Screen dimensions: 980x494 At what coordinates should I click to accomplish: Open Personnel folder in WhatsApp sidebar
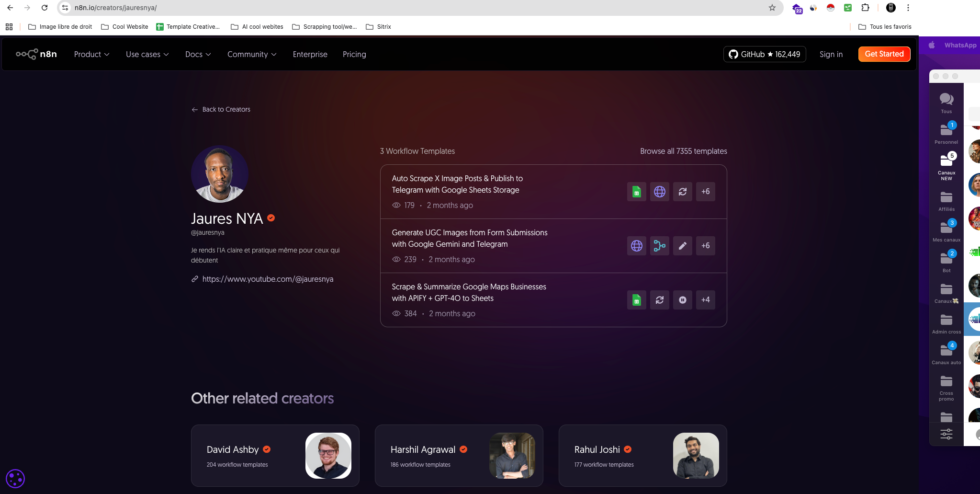[x=946, y=133]
